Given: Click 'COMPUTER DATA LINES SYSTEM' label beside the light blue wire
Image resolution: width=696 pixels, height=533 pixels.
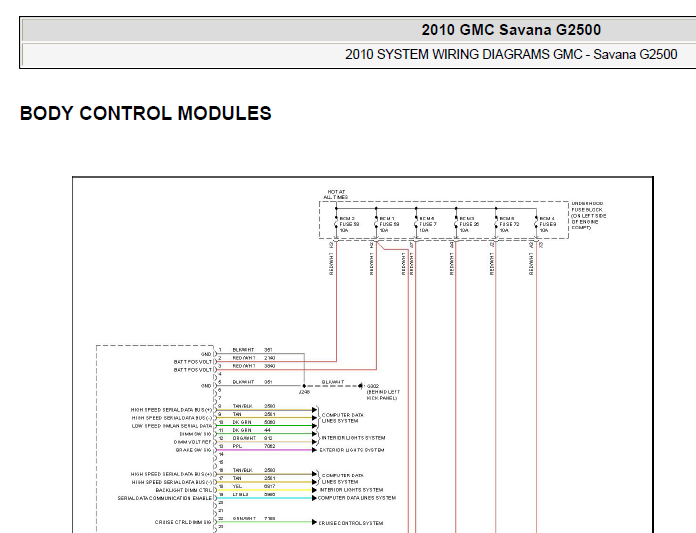Looking at the screenshot, I should click(x=357, y=498).
